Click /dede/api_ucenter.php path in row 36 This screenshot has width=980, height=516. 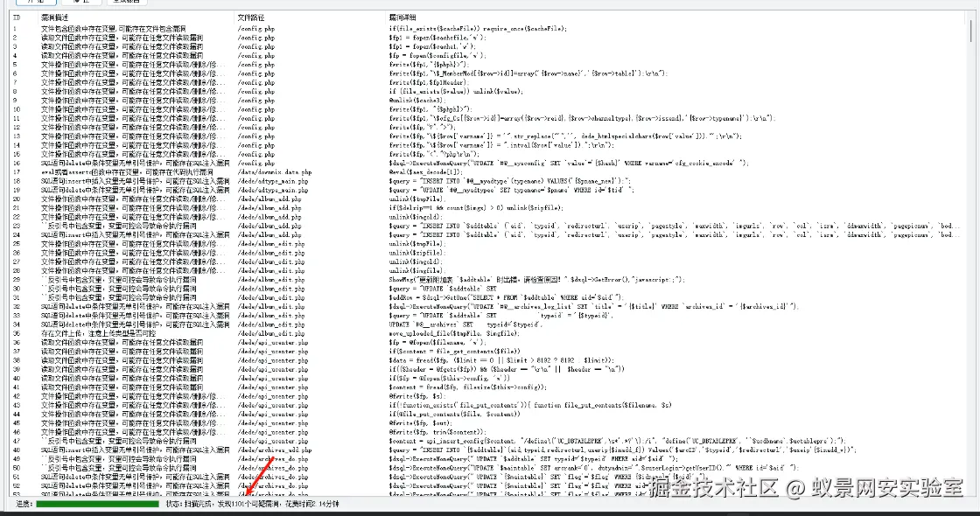click(x=273, y=342)
